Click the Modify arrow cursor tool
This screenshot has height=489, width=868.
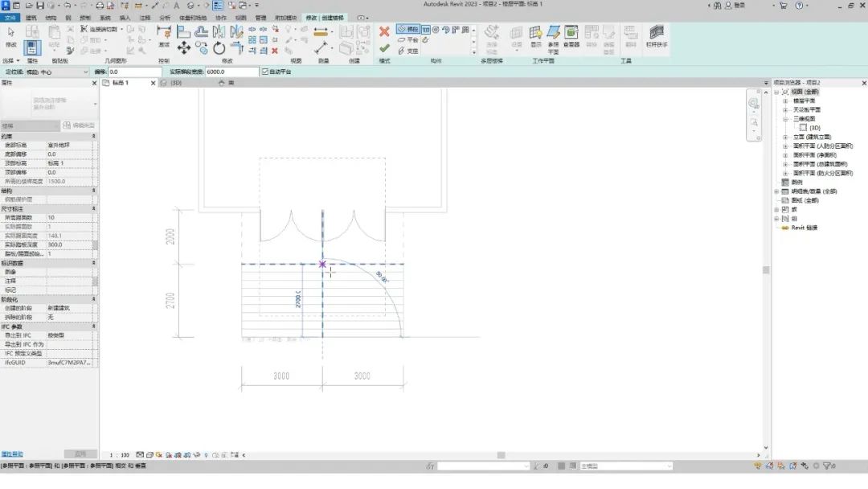click(11, 36)
